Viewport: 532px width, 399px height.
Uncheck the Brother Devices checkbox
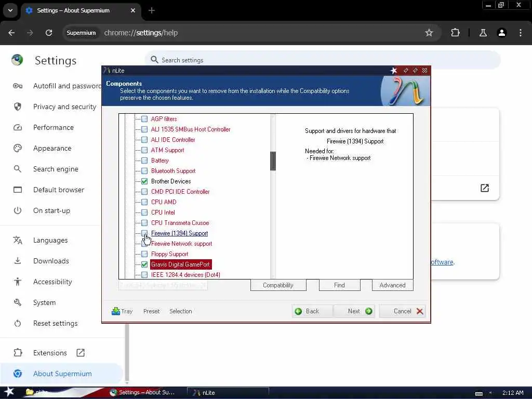(144, 181)
